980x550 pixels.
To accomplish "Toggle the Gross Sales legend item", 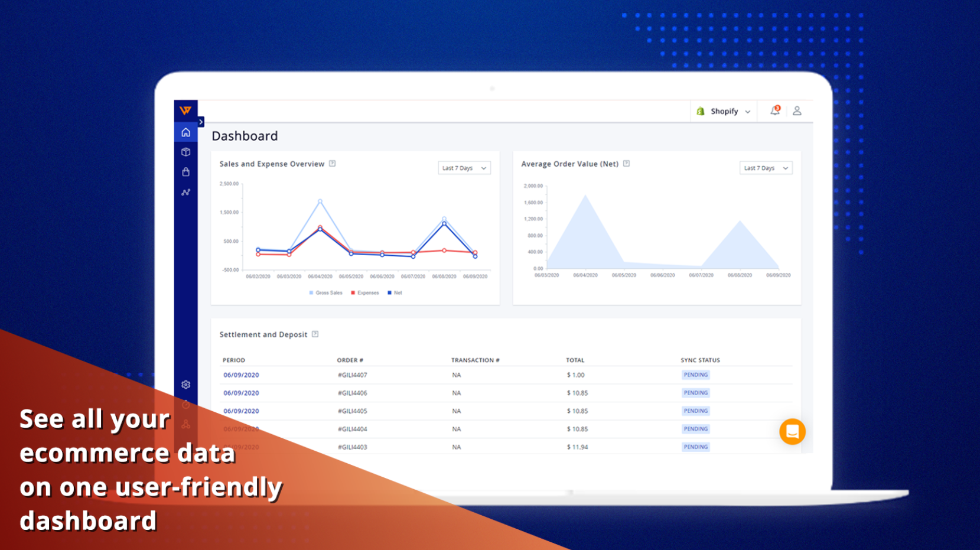I will pos(325,292).
